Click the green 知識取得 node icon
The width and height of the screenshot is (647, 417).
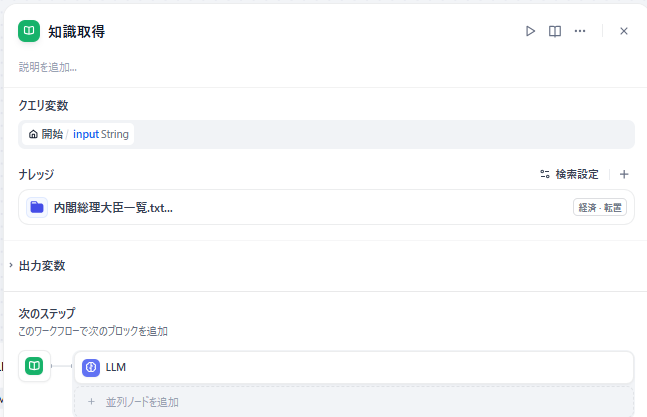[29, 31]
